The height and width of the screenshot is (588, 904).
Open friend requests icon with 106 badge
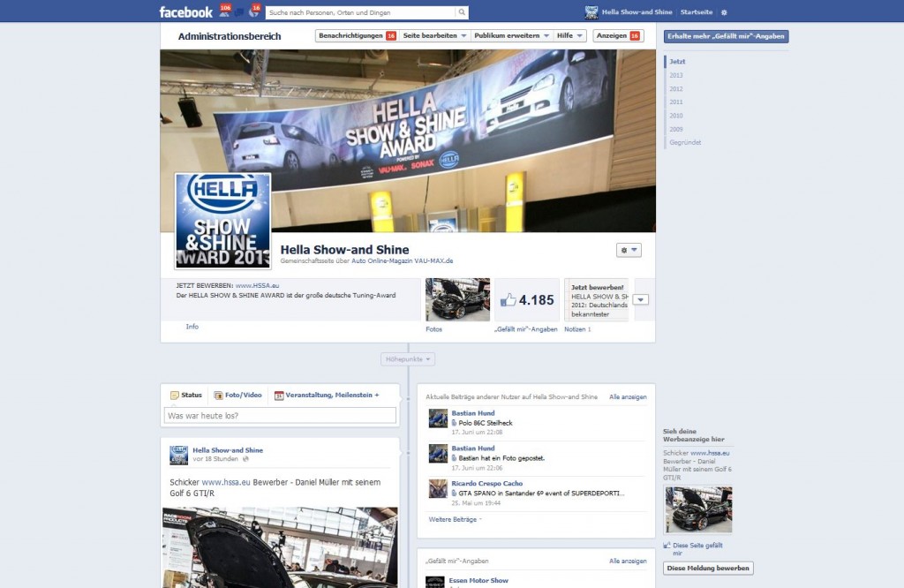coord(224,11)
